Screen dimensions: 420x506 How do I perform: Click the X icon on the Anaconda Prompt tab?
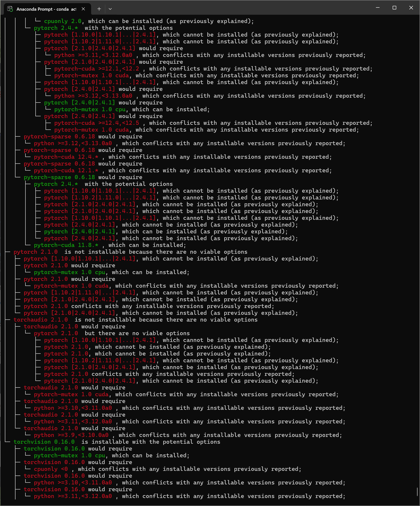84,9
